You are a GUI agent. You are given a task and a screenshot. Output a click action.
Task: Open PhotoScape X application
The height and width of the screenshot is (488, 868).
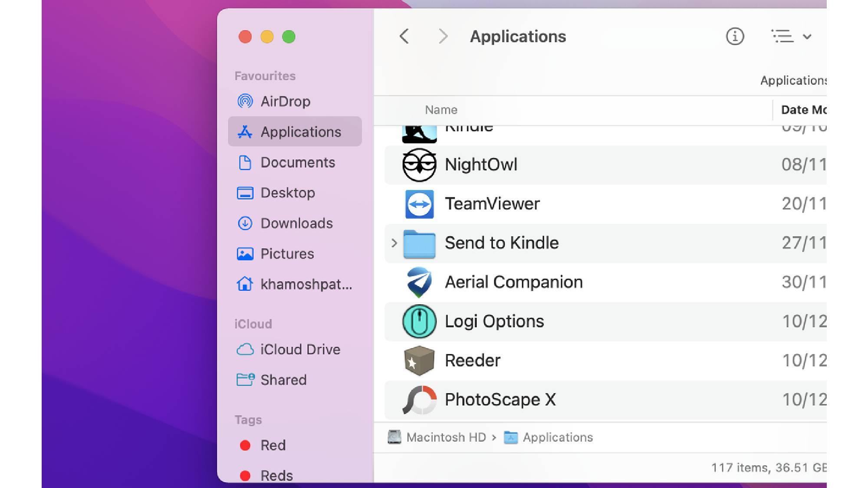[499, 399]
